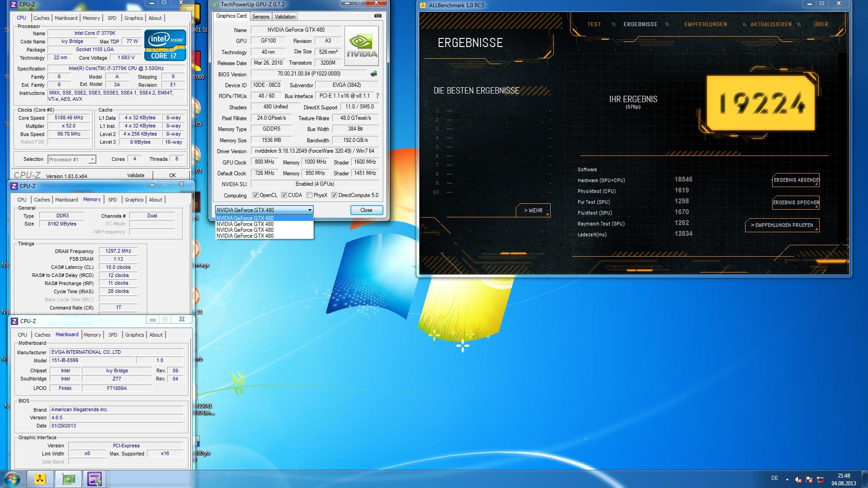
Task: Collapse the GPU-Z graphics card selector dropdown
Action: pyautogui.click(x=310, y=210)
